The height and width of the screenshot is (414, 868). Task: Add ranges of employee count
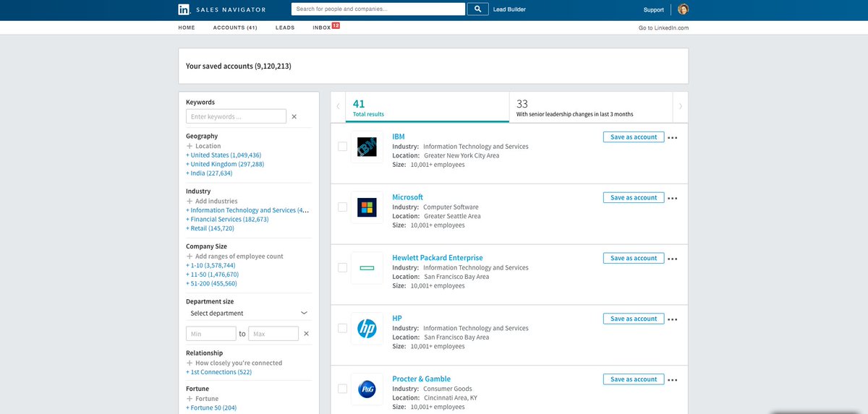pos(235,256)
